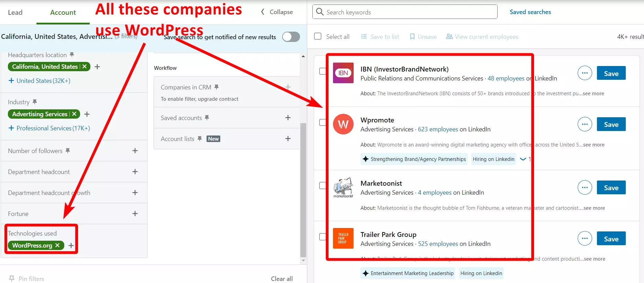Expand Companies in CRM filter
This screenshot has height=283, width=644.
point(288,87)
